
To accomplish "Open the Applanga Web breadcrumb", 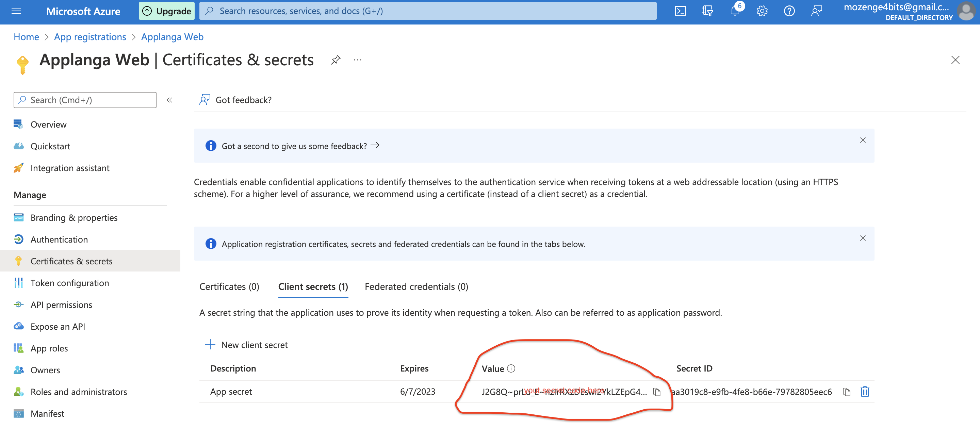I will coord(172,37).
